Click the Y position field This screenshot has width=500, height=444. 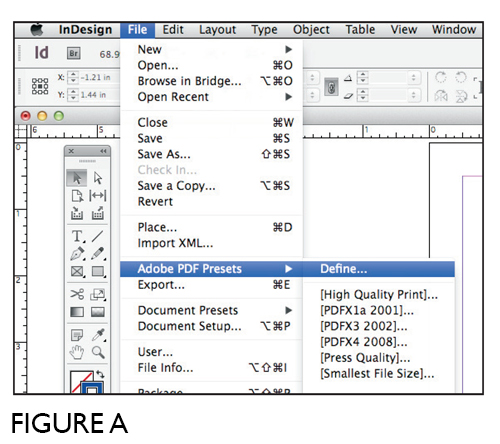[x=99, y=95]
